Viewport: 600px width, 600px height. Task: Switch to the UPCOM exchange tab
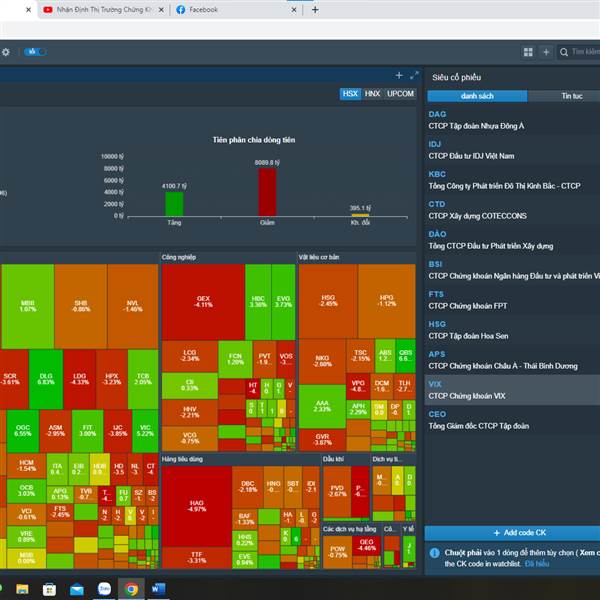(400, 94)
